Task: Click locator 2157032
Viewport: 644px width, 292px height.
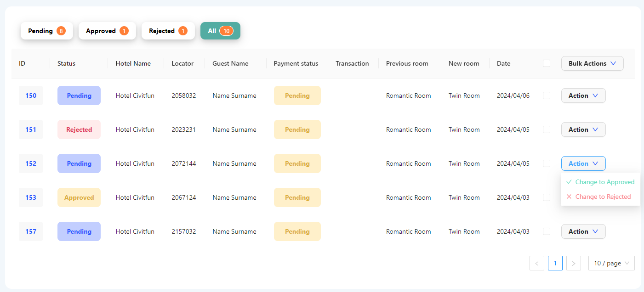Action: [184, 231]
